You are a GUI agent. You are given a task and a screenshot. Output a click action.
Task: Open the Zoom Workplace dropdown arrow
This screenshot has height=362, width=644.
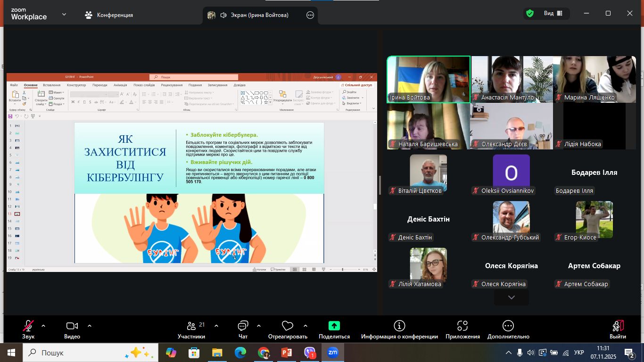tap(64, 15)
